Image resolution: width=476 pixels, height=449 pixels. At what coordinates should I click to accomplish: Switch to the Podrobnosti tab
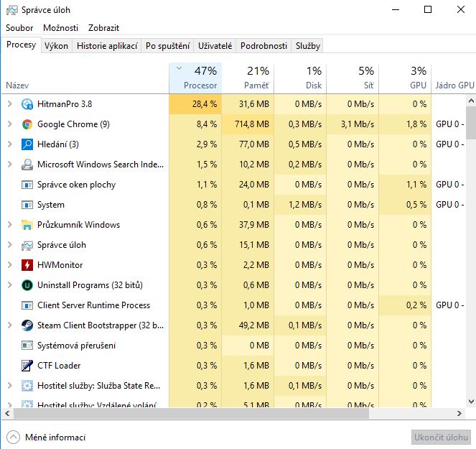(263, 46)
